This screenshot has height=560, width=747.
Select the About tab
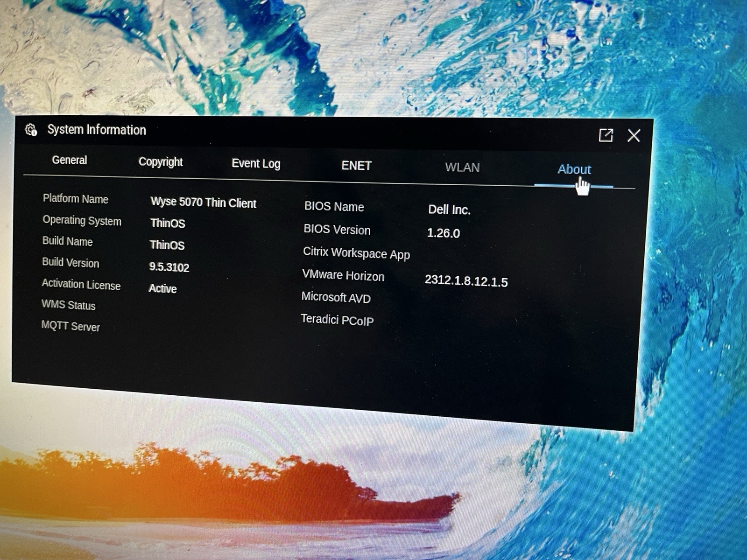574,169
